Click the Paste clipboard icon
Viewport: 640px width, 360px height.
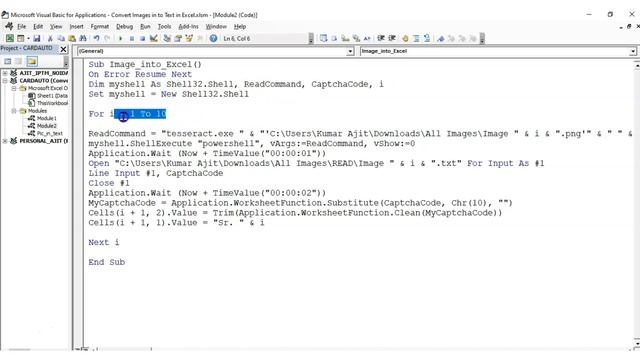72,38
